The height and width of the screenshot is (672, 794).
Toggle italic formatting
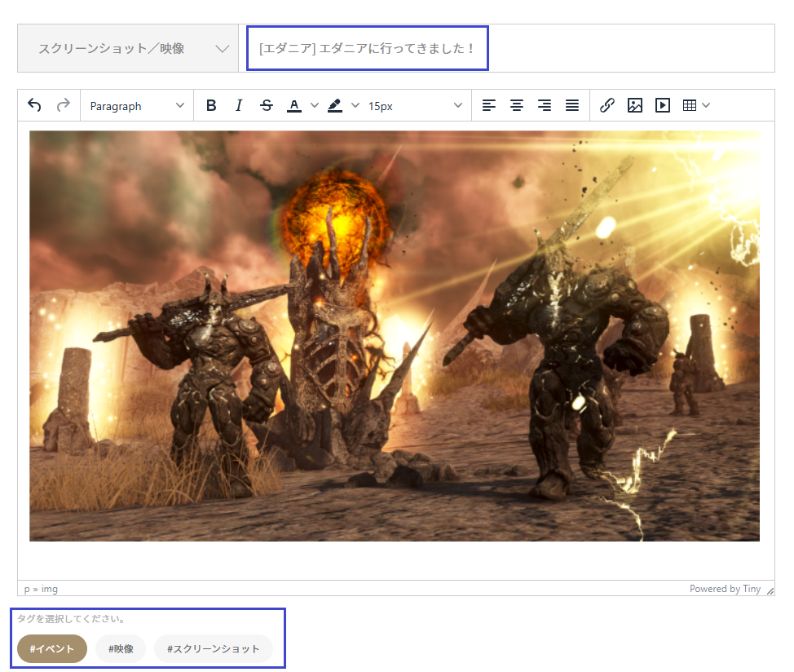239,105
